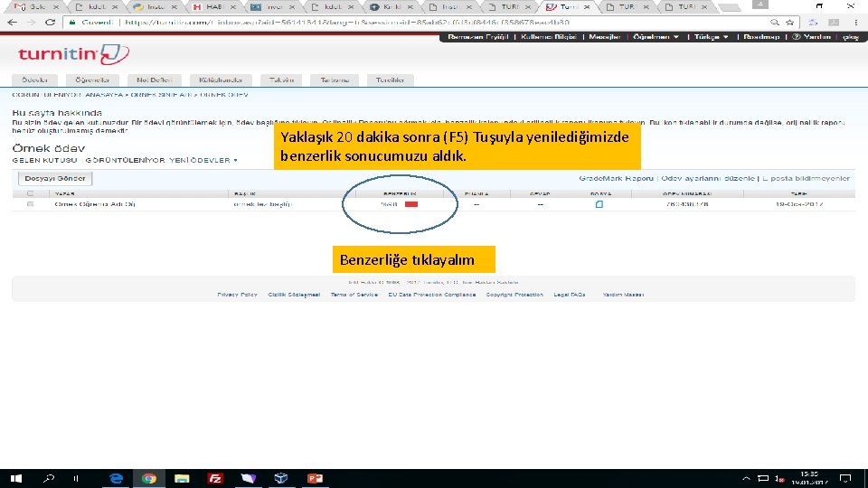Go back with the browser back arrow
The height and width of the screenshot is (488, 868).
click(x=12, y=22)
